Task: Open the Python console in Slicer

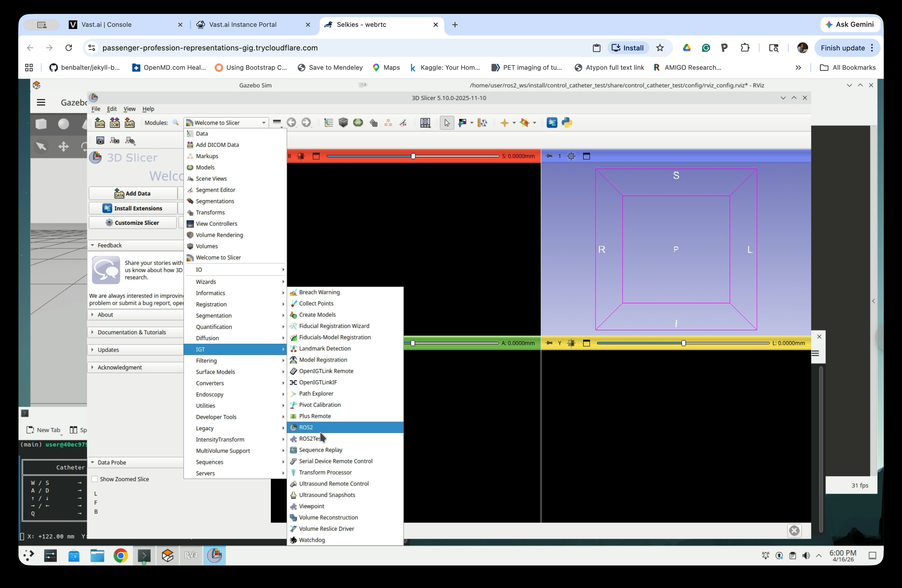Action: 567,123
